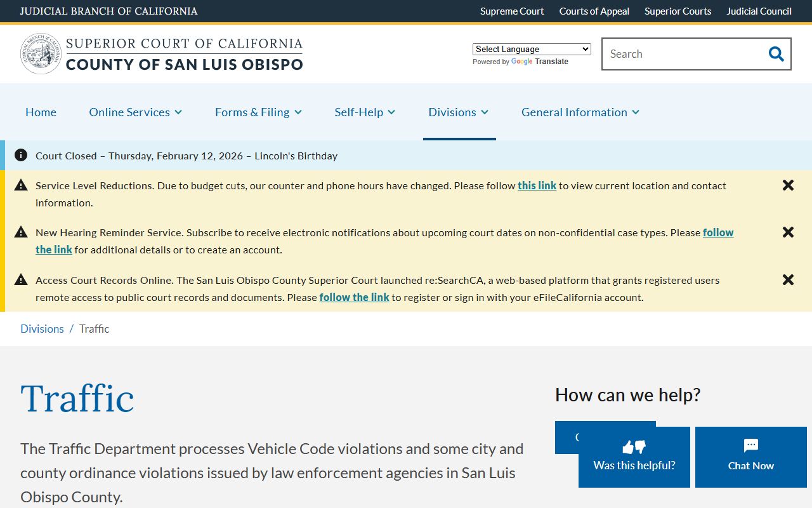
Task: Open the Superior Courts link
Action: point(678,11)
